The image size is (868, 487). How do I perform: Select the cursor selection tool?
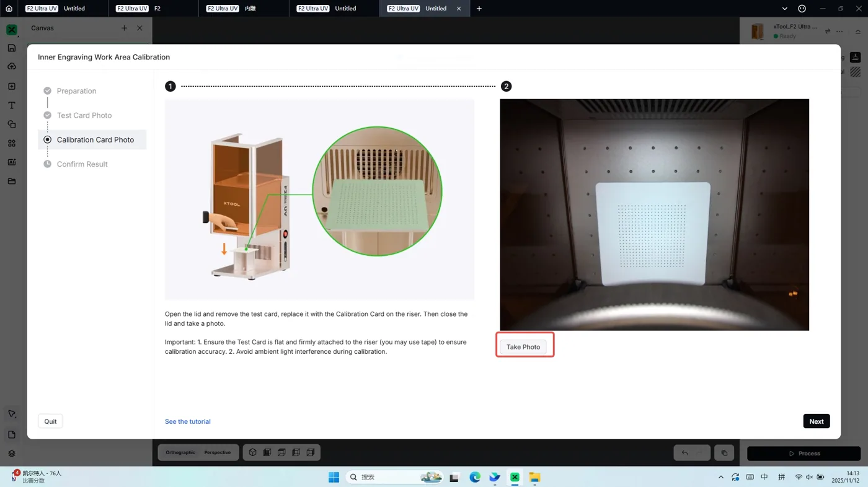[x=12, y=414]
